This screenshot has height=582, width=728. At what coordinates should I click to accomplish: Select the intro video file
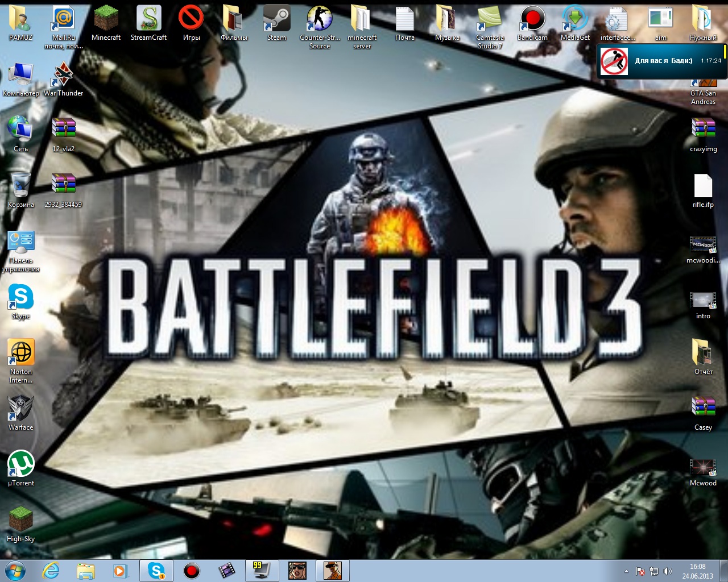pyautogui.click(x=703, y=305)
